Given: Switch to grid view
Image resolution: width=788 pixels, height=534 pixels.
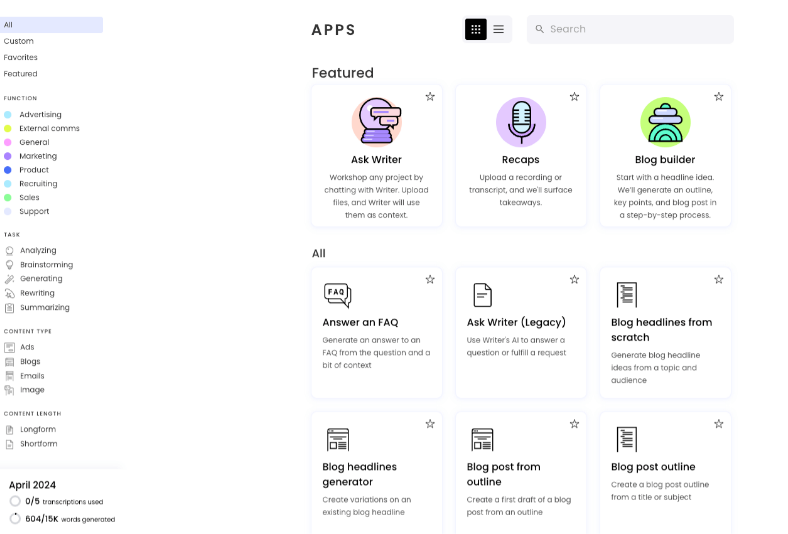Looking at the screenshot, I should (x=475, y=29).
